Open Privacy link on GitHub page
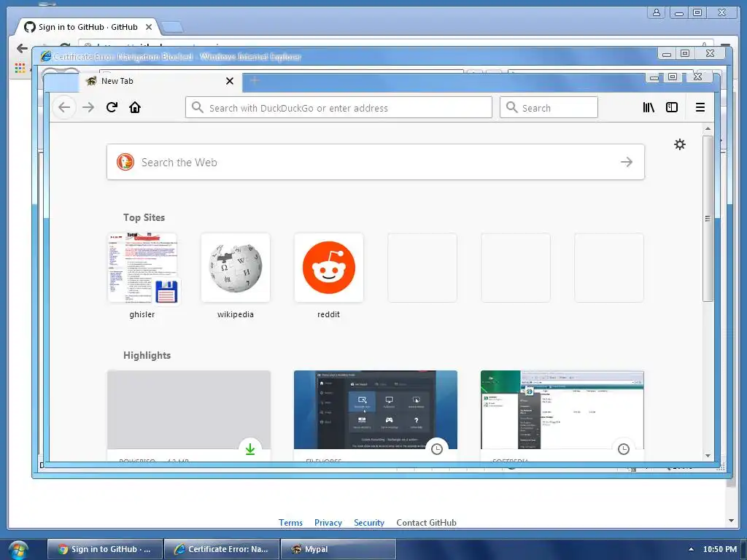This screenshot has height=560, width=747. 328,522
